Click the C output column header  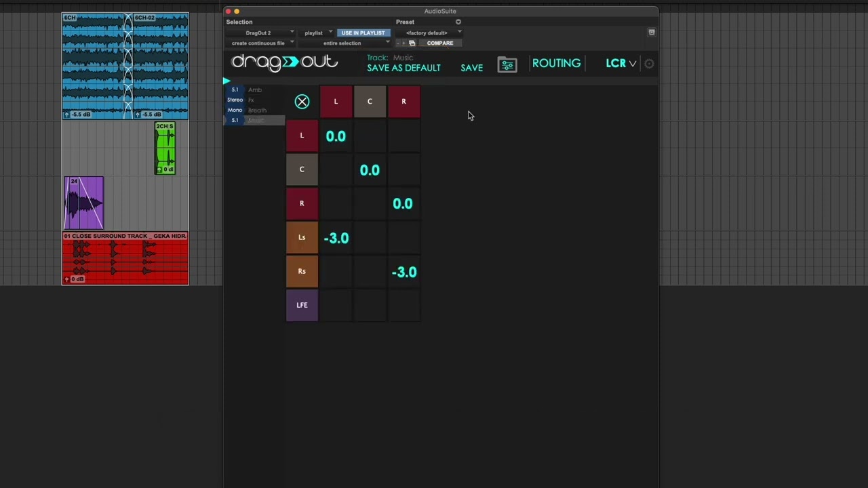[x=370, y=102]
